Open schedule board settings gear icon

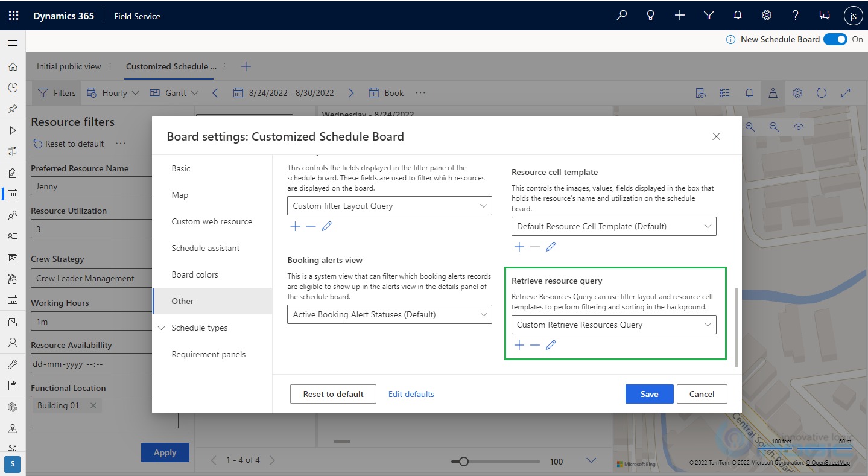click(797, 92)
